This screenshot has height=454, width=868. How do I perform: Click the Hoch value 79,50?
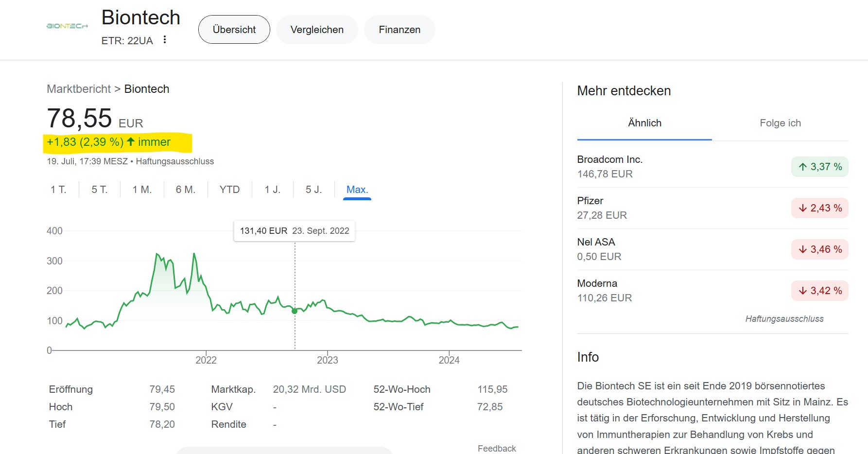162,407
